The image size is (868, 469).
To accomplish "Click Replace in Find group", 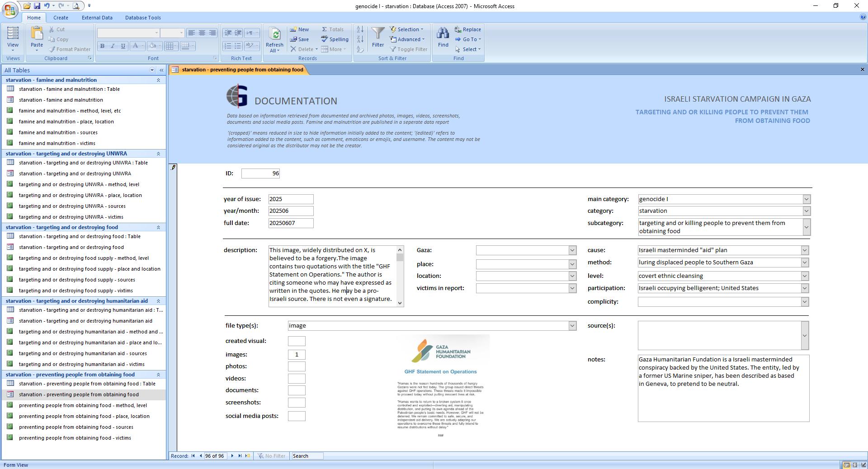I will (x=468, y=29).
